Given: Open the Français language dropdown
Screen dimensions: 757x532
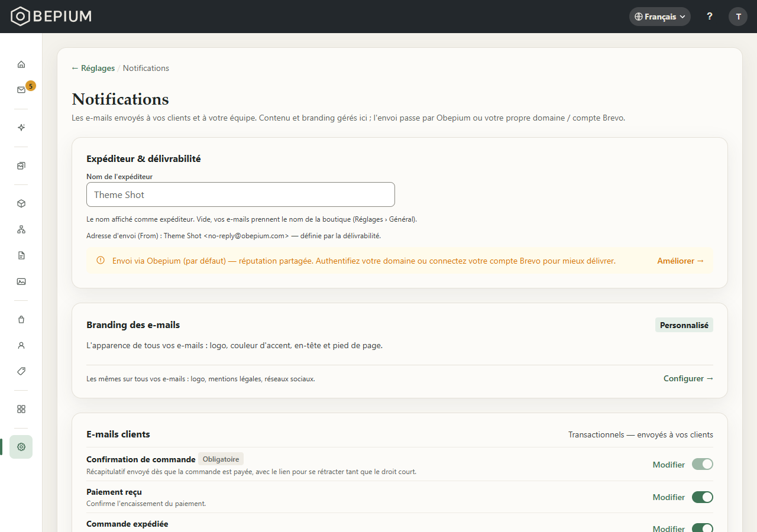Looking at the screenshot, I should point(660,17).
